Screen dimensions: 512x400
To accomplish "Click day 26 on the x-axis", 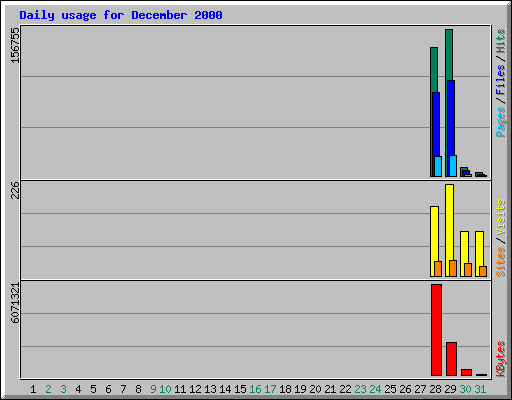I will tap(405, 389).
